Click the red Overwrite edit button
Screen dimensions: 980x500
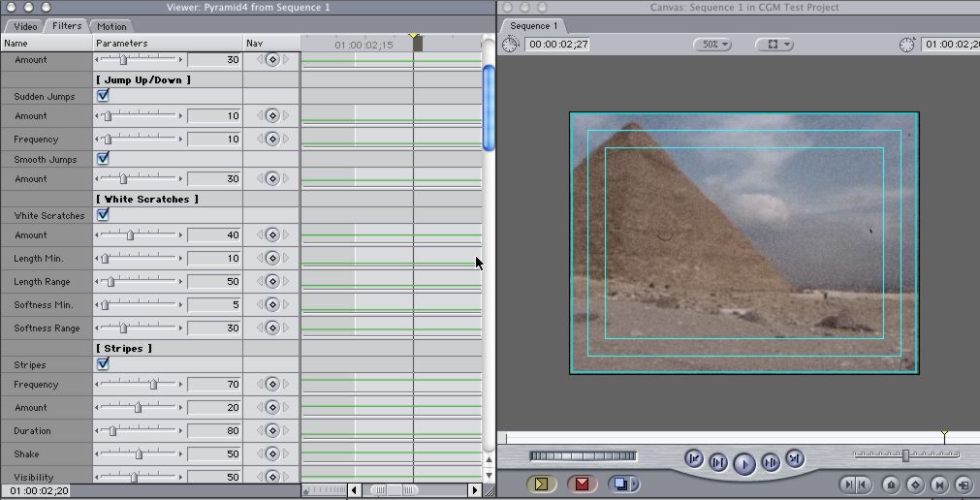582,484
